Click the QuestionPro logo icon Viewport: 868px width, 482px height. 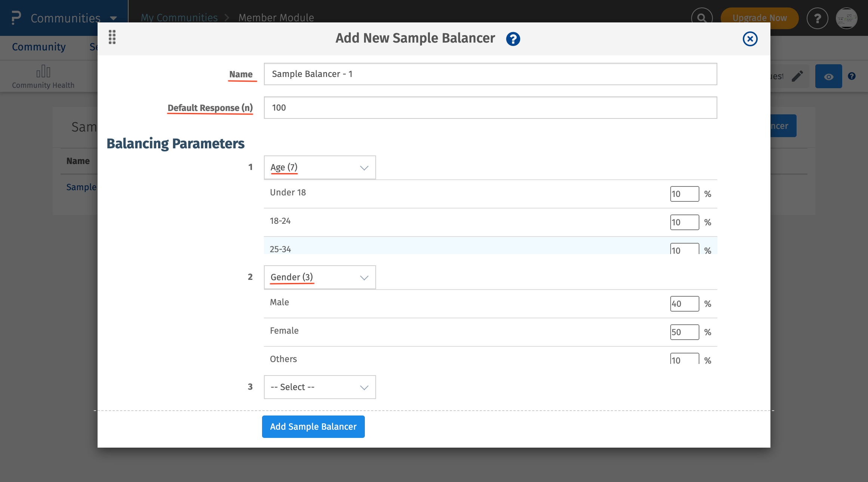(x=16, y=18)
